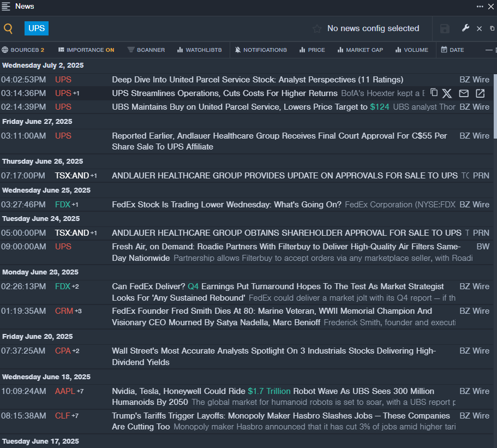Click the search field beside the UPS tag
497x448 pixels.
click(x=179, y=28)
